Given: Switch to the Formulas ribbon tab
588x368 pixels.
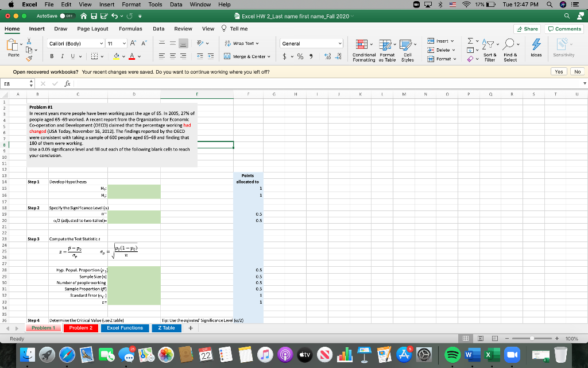Looking at the screenshot, I should coord(130,28).
